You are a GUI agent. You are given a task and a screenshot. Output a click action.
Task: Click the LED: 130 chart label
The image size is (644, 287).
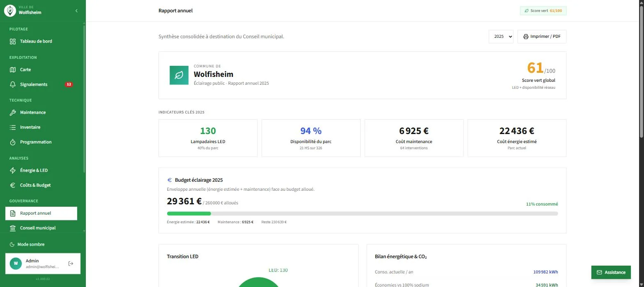[x=278, y=270]
